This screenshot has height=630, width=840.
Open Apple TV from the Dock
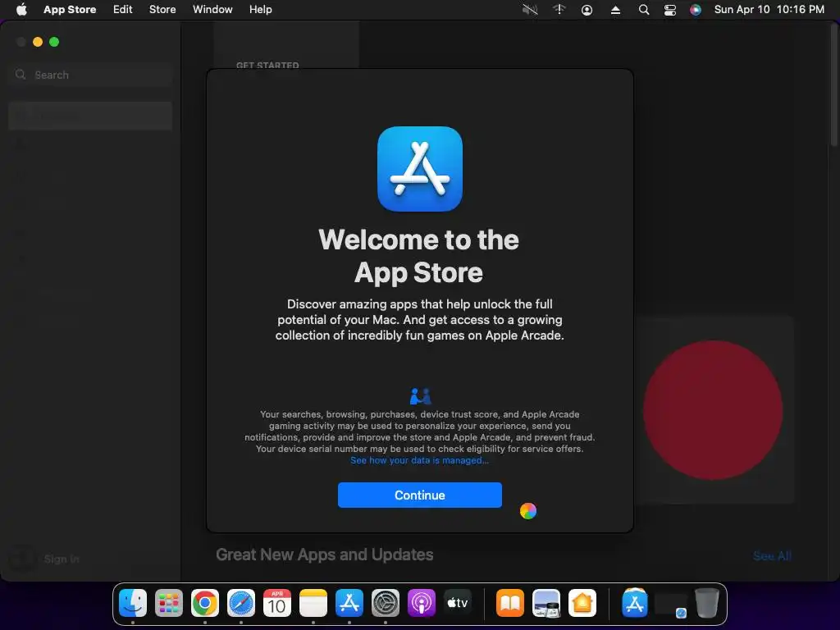point(458,603)
